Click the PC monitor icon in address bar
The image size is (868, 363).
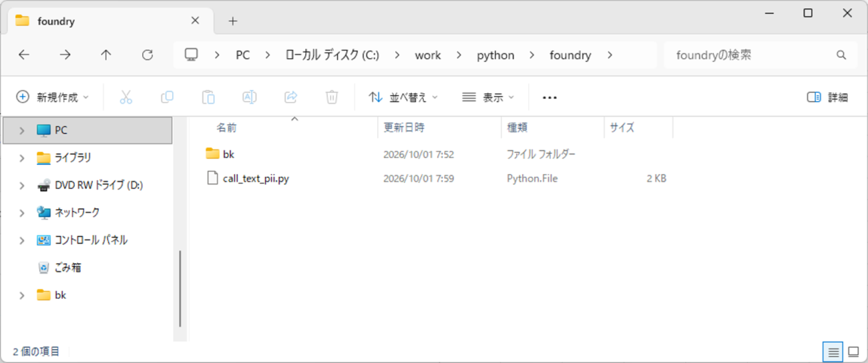192,55
